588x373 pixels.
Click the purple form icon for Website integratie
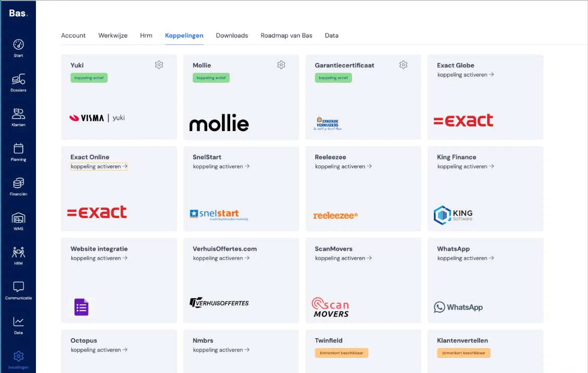click(81, 307)
